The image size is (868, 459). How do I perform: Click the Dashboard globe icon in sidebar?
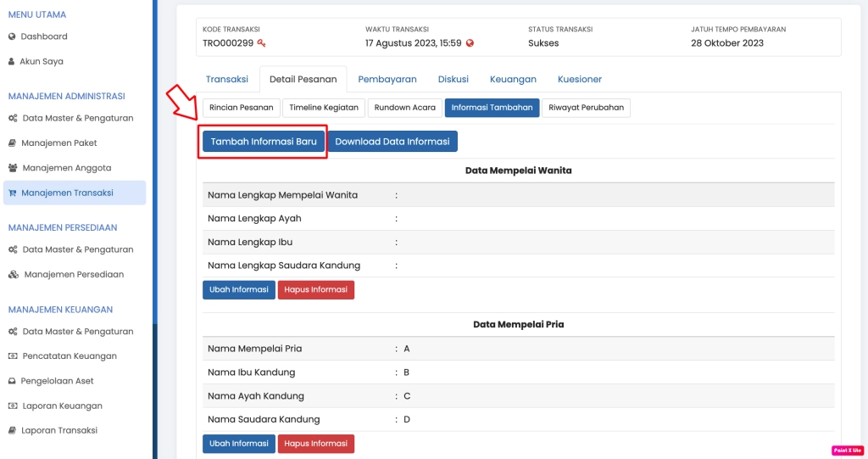coord(12,36)
